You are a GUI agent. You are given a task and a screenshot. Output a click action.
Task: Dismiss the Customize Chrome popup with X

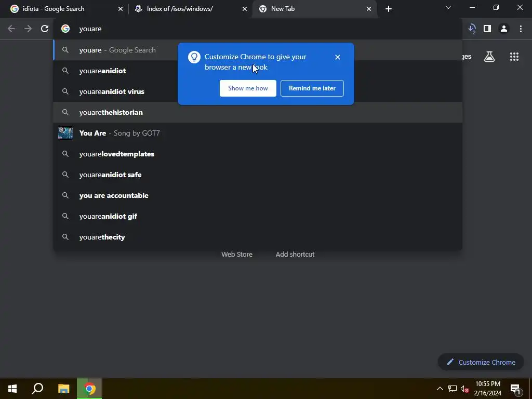[338, 57]
